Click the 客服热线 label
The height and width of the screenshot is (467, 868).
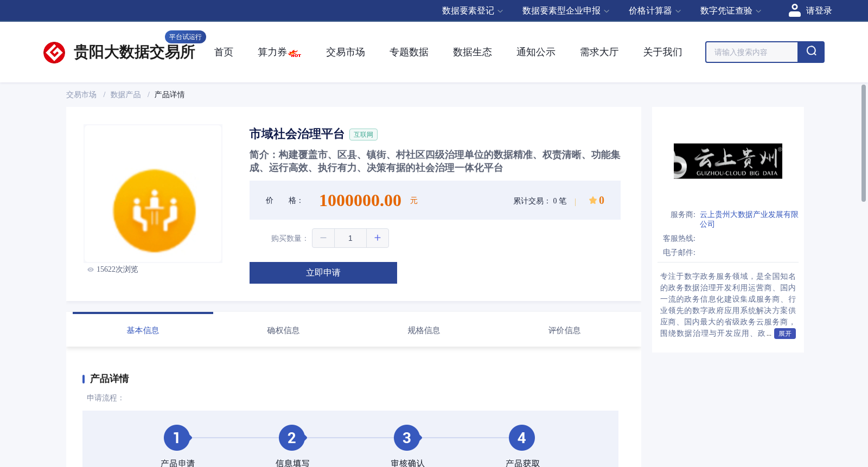pos(679,239)
